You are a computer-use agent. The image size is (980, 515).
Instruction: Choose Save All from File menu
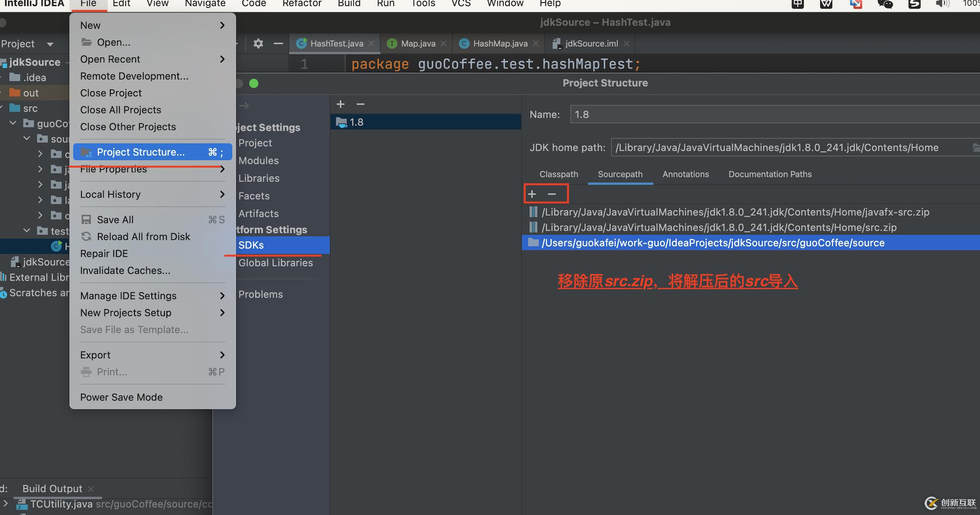(x=153, y=220)
